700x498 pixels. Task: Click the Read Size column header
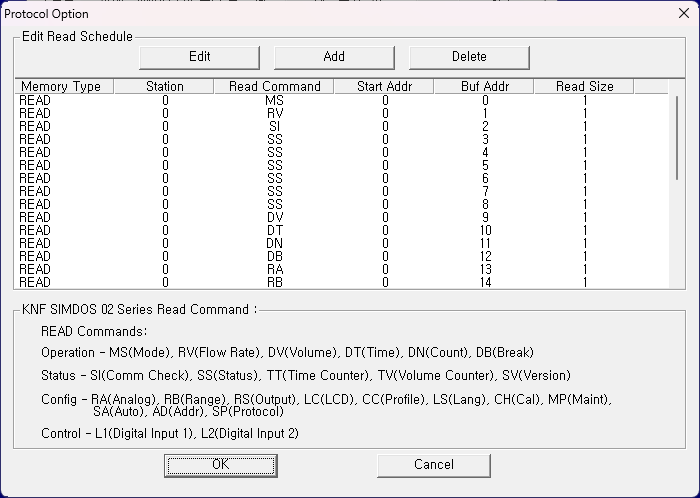(584, 86)
